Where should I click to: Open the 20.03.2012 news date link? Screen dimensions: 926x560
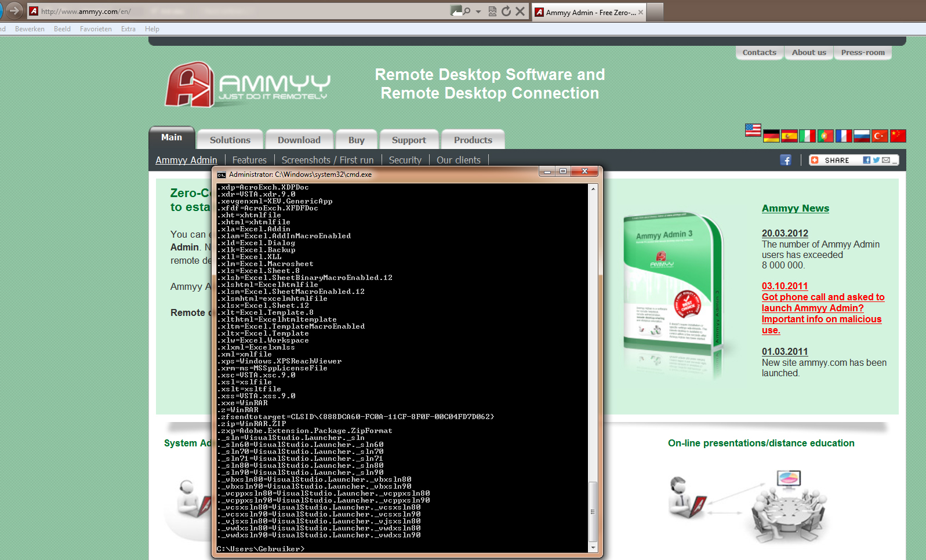[785, 234]
